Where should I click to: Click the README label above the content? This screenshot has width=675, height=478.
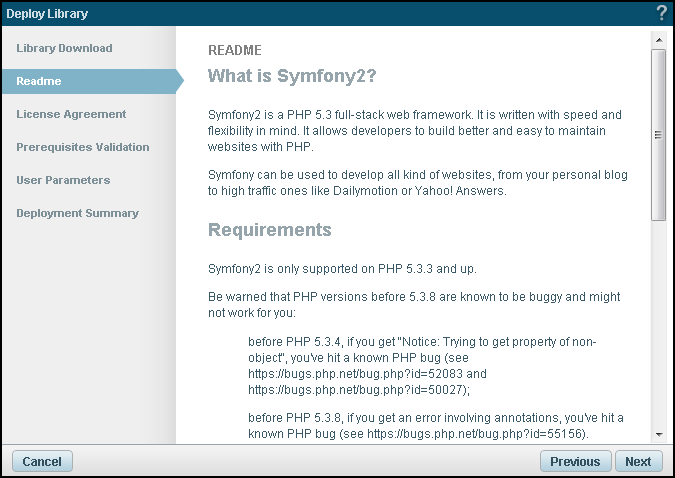click(x=236, y=50)
